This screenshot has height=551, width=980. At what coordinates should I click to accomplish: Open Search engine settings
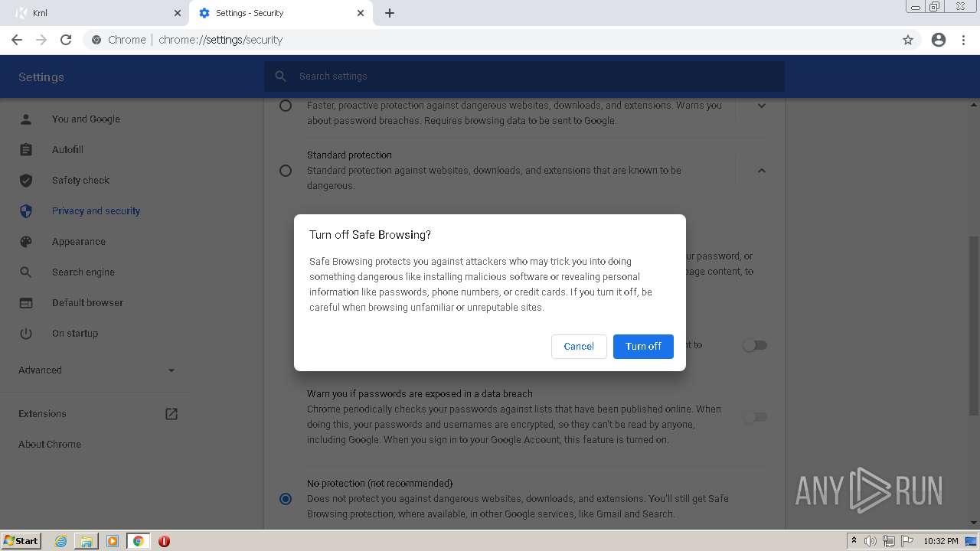[83, 272]
